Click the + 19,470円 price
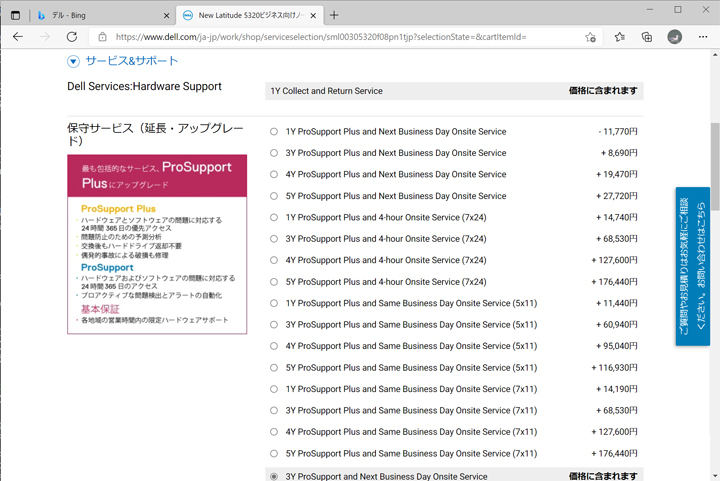Image resolution: width=720 pixels, height=481 pixels. click(617, 174)
